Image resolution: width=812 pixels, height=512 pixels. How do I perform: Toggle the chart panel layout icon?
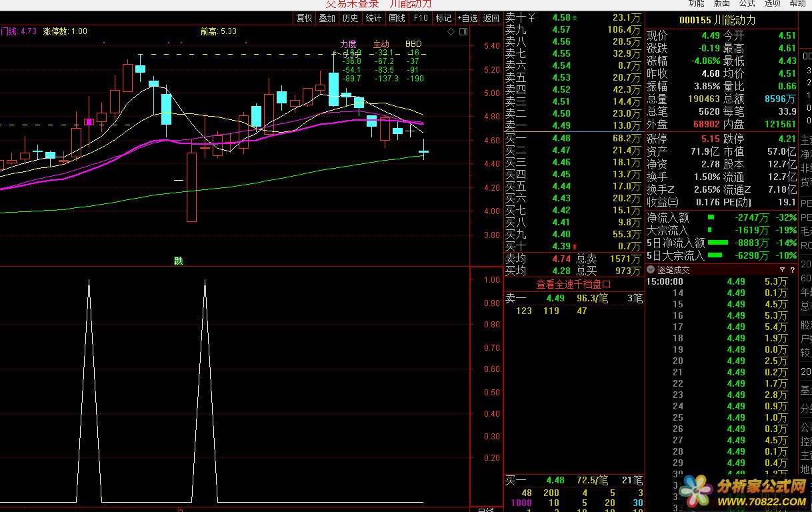462,31
